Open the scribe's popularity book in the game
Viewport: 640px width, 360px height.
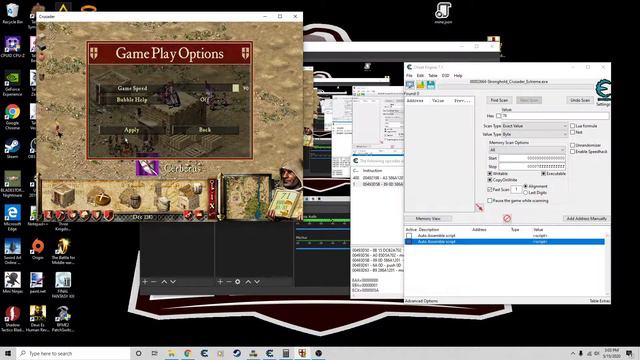point(283,203)
